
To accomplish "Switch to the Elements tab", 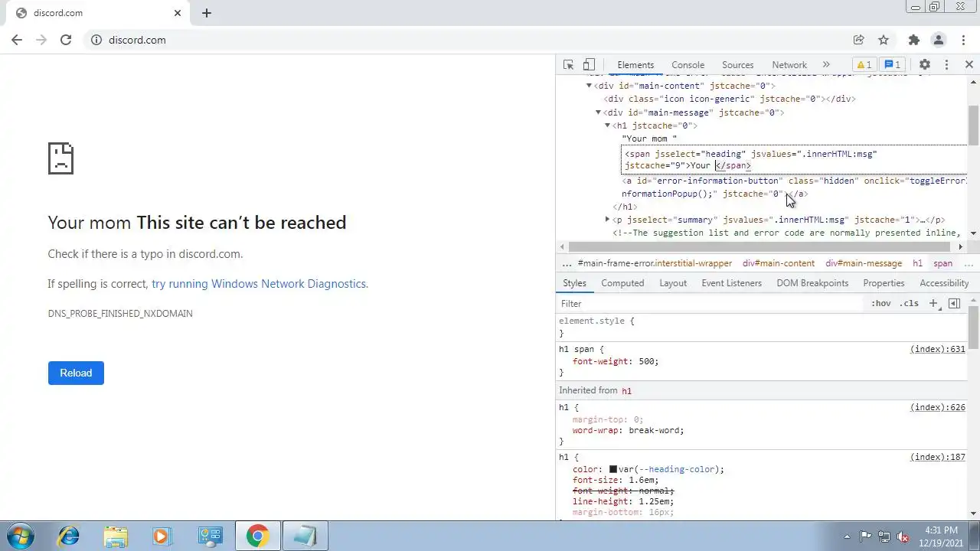I will [635, 65].
